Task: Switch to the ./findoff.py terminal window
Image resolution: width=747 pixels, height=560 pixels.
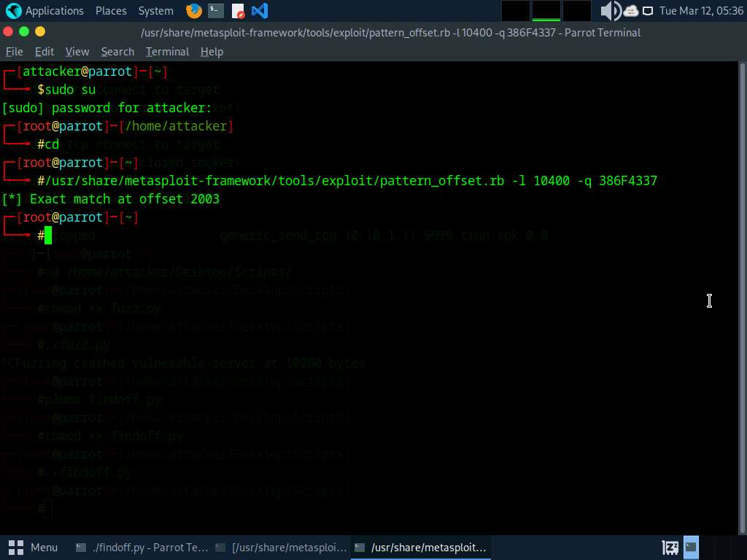Action: pos(142,548)
